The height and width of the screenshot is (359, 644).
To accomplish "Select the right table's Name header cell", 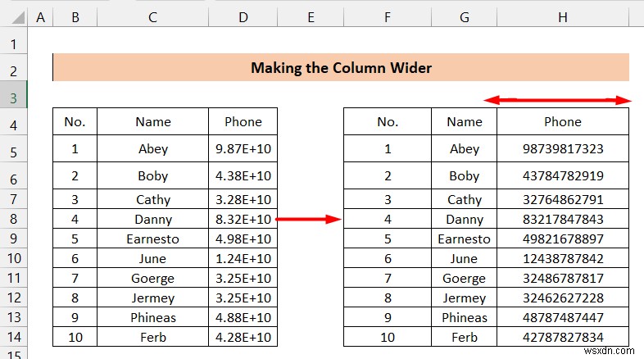I will (464, 121).
